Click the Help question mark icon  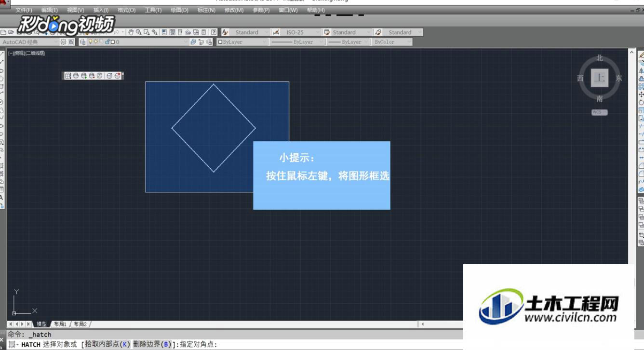(214, 32)
